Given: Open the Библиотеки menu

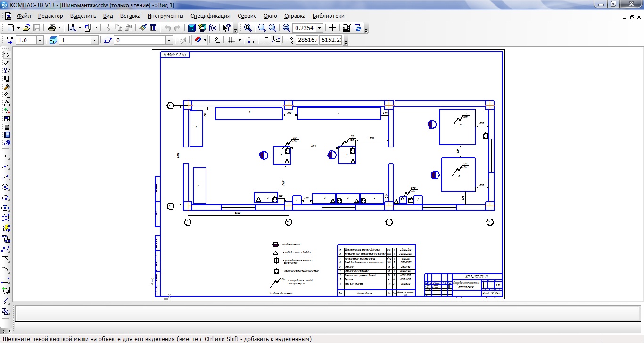Looking at the screenshot, I should click(x=329, y=16).
